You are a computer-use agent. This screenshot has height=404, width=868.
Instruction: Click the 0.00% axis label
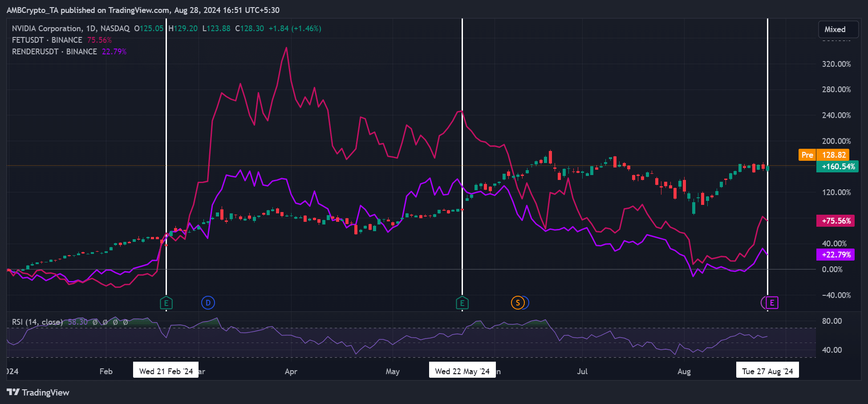(832, 269)
